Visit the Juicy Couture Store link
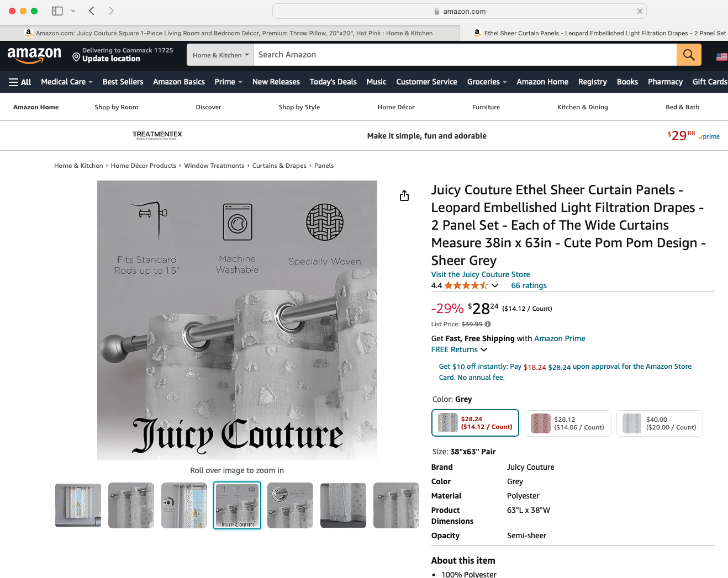The image size is (728, 578). click(x=481, y=274)
